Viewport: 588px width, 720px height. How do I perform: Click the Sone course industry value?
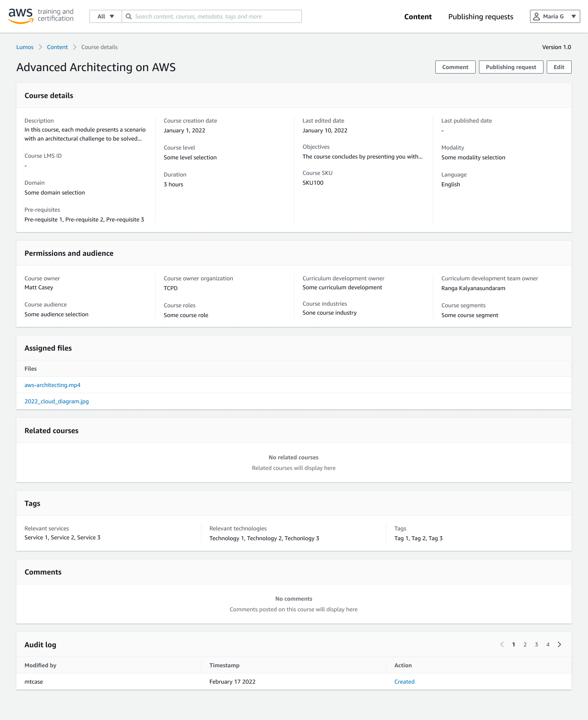coord(330,313)
